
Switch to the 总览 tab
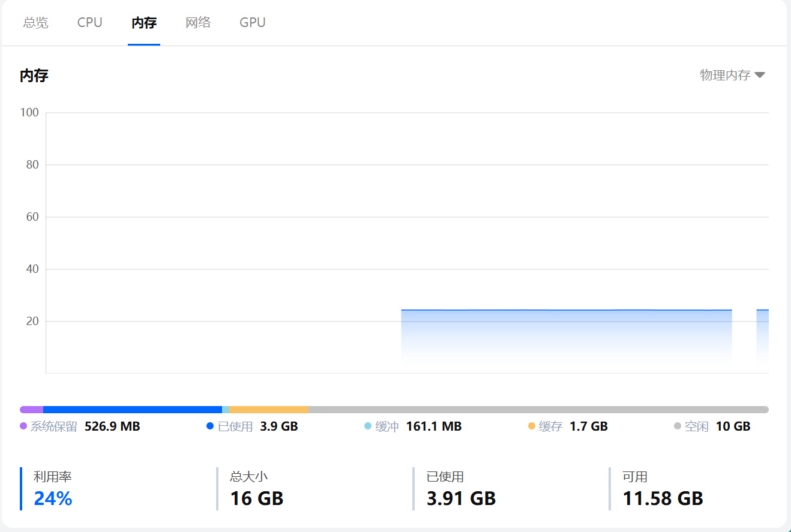35,23
